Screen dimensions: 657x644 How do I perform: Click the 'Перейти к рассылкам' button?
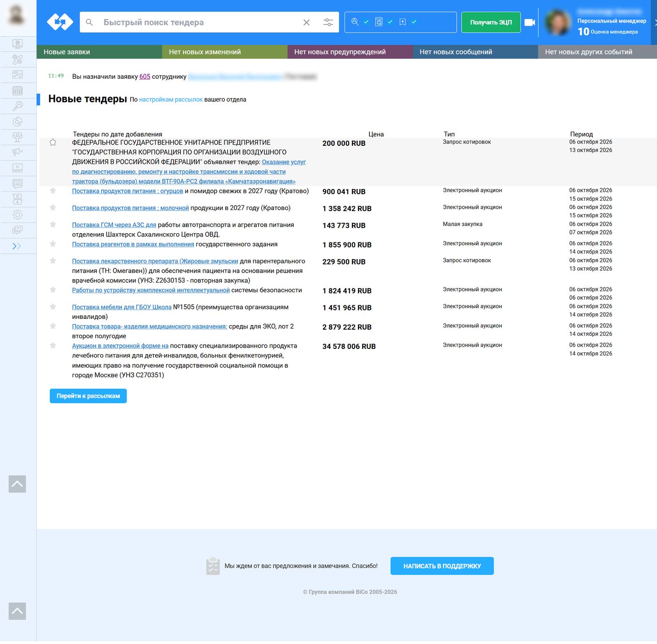[88, 396]
